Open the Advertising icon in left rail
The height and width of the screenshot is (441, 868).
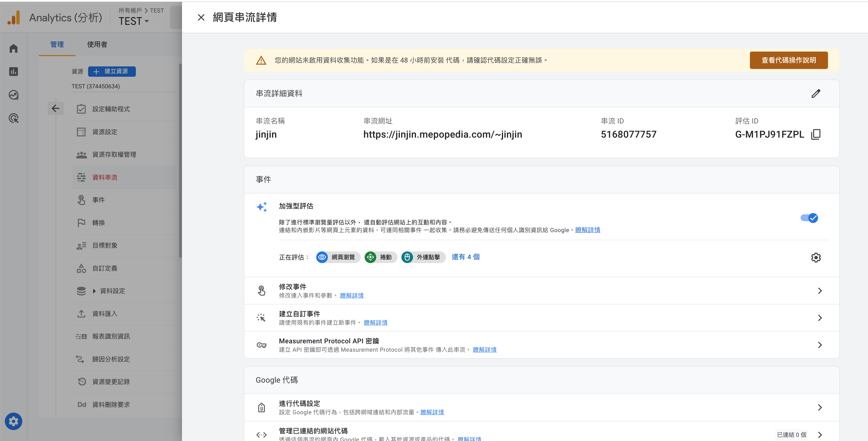tap(14, 118)
